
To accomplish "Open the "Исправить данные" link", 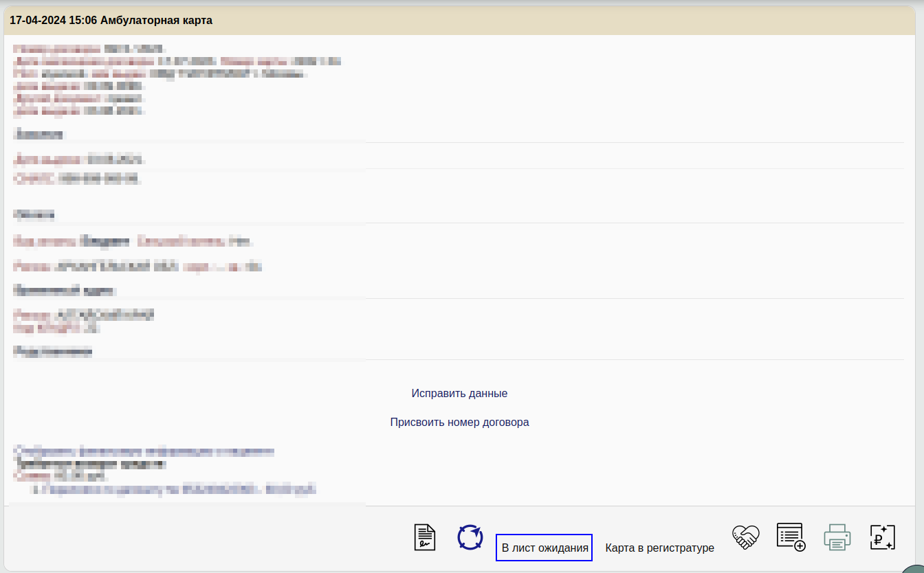I will [459, 393].
